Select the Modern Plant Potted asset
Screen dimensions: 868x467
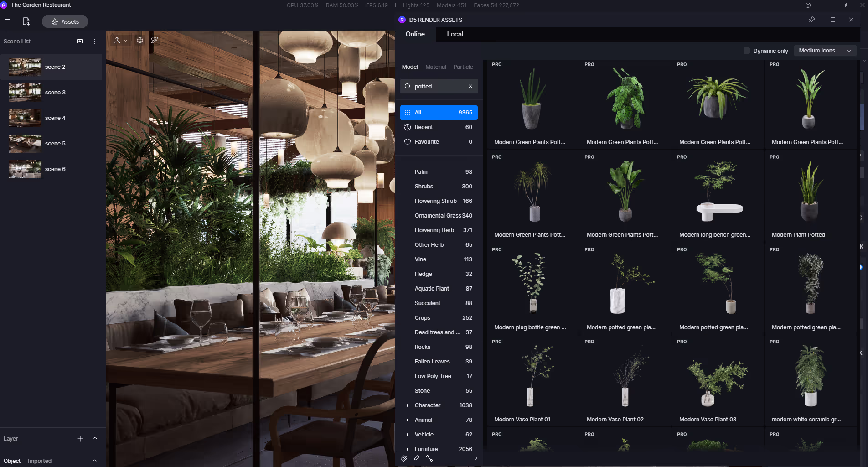pos(811,196)
